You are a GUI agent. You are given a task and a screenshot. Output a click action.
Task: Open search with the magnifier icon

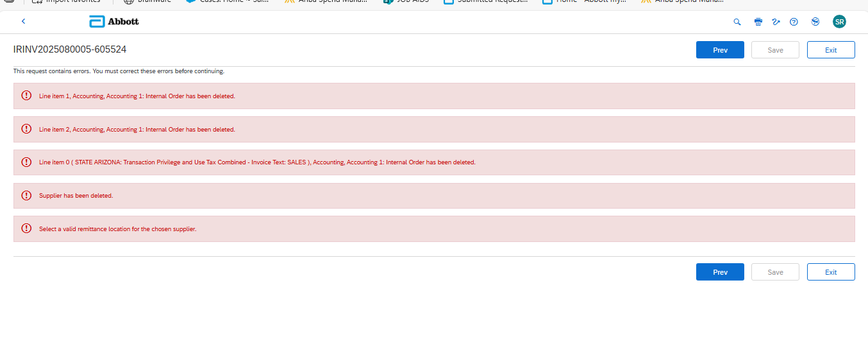[737, 22]
